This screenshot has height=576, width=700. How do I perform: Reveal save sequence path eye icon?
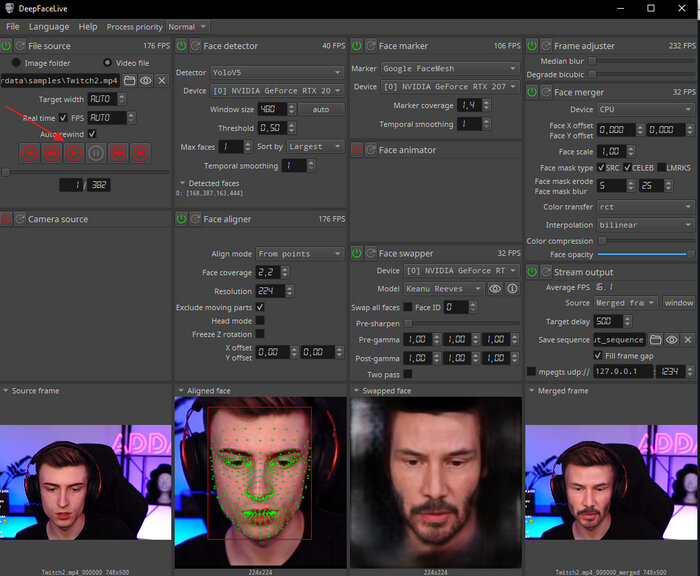pos(671,340)
